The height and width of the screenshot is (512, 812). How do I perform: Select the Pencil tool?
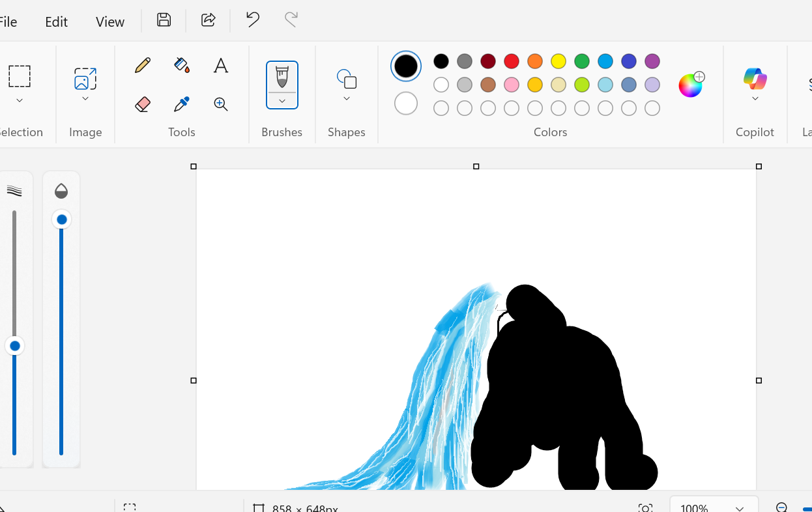point(143,64)
